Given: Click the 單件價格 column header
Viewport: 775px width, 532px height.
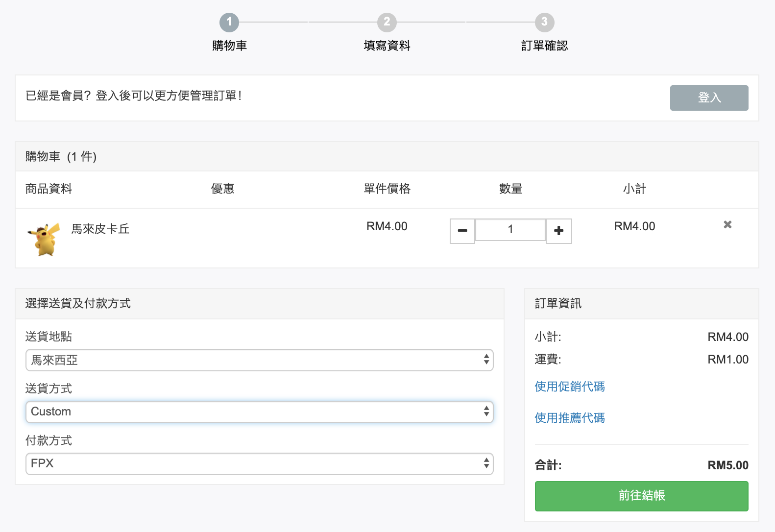Looking at the screenshot, I should point(387,189).
